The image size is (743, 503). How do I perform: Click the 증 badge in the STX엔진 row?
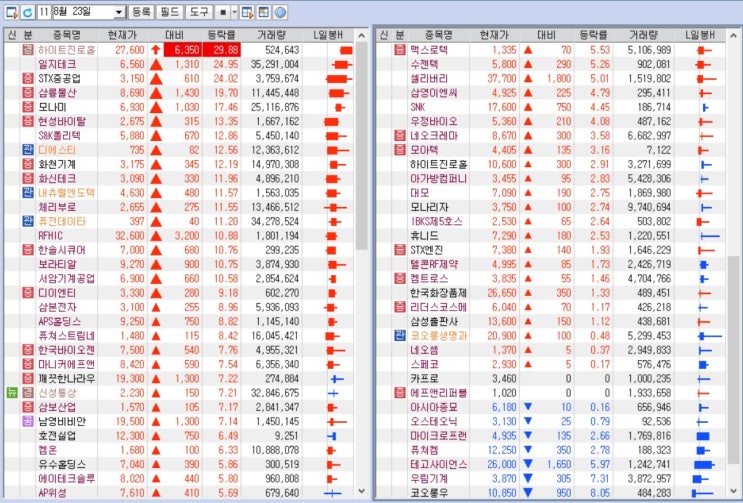tap(400, 250)
